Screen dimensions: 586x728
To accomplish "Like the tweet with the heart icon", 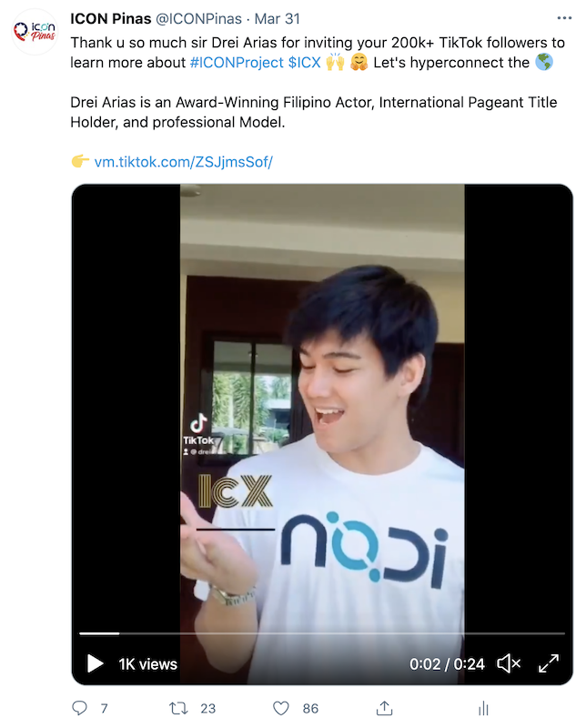I will pyautogui.click(x=280, y=708).
